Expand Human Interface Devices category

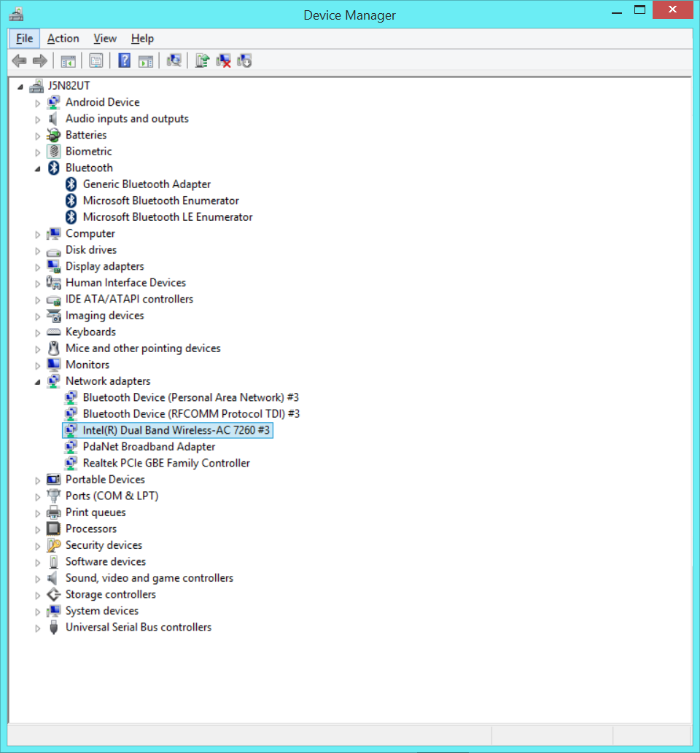[37, 284]
